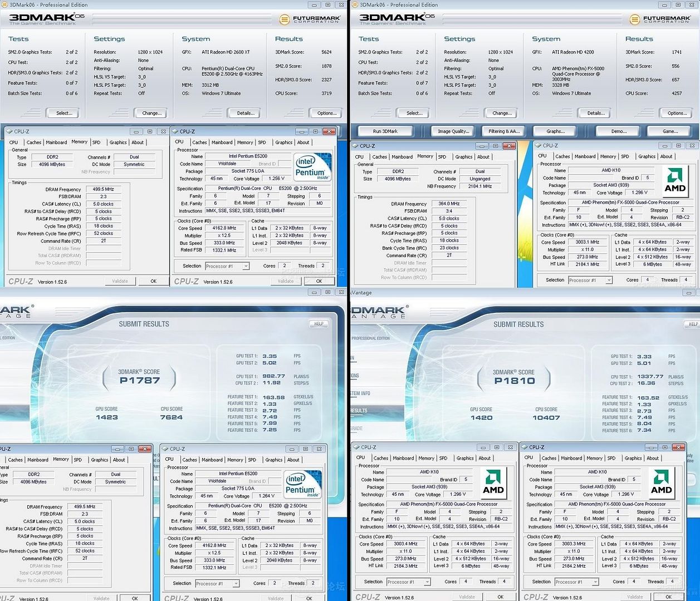Viewport: 700px width, 601px height.
Task: Click AMD logo in CPU-Z showing 3003.4 MHz
Action: (x=493, y=482)
